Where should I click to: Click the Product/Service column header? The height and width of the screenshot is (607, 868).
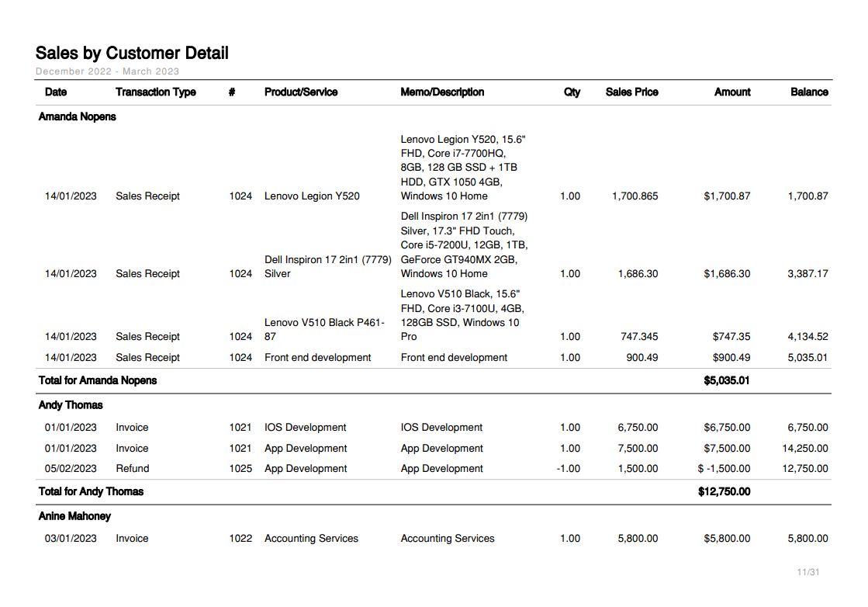[x=301, y=92]
